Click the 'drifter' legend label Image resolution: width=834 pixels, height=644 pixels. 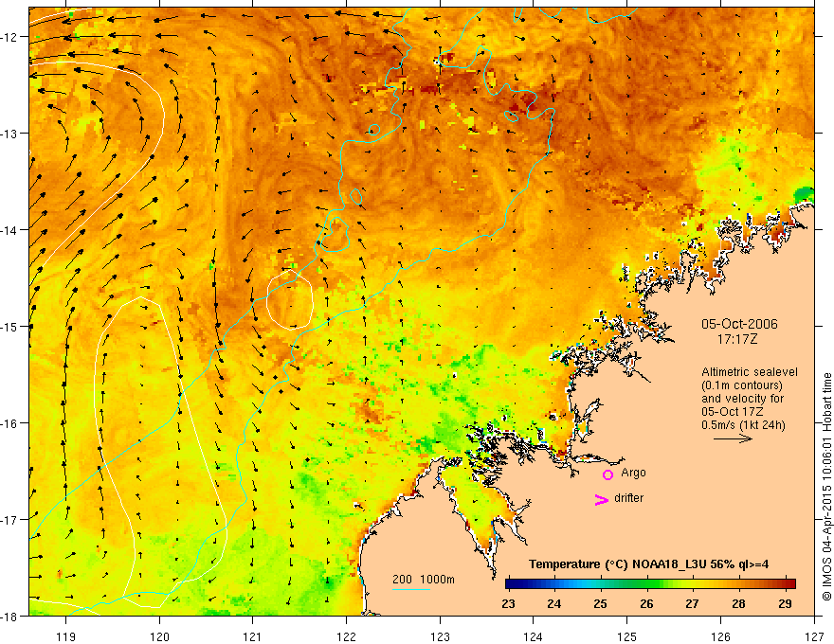[628, 498]
